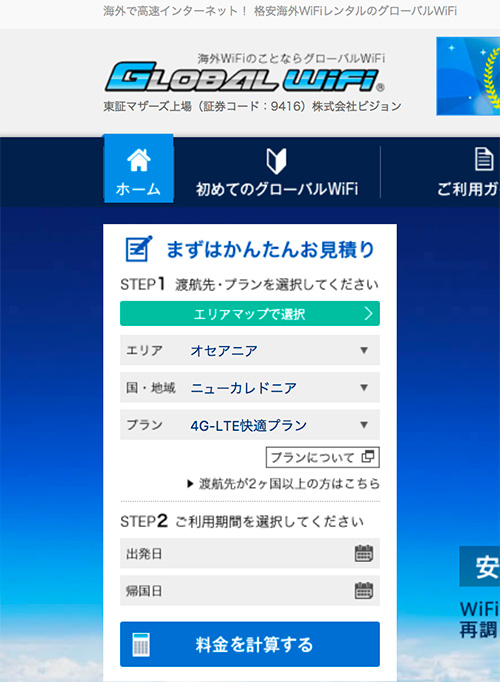This screenshot has height=682, width=500.
Task: Open the calendar icon for 帰国日
Action: [364, 591]
